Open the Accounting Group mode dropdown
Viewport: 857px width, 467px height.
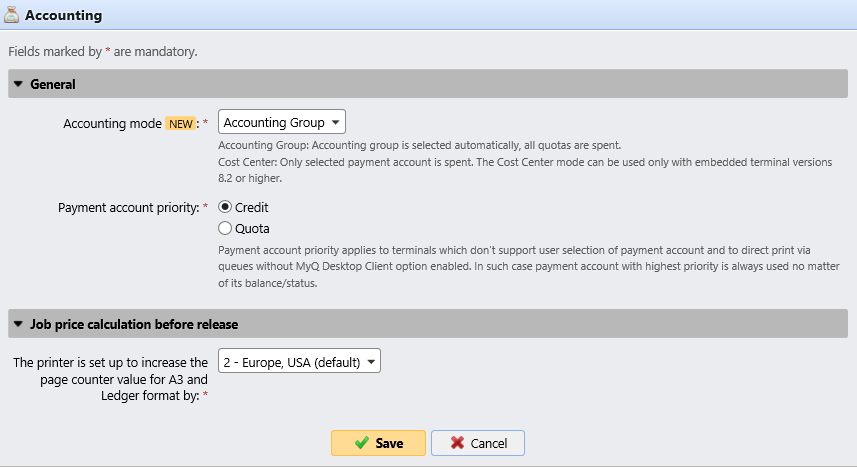280,122
